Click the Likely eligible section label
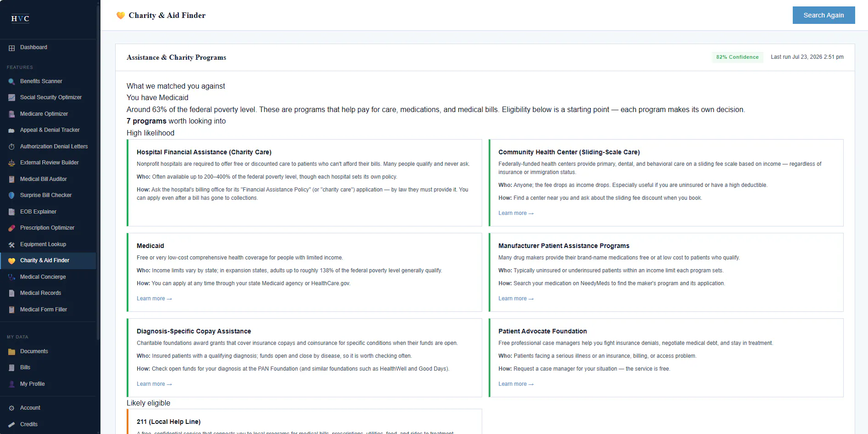 (x=148, y=403)
